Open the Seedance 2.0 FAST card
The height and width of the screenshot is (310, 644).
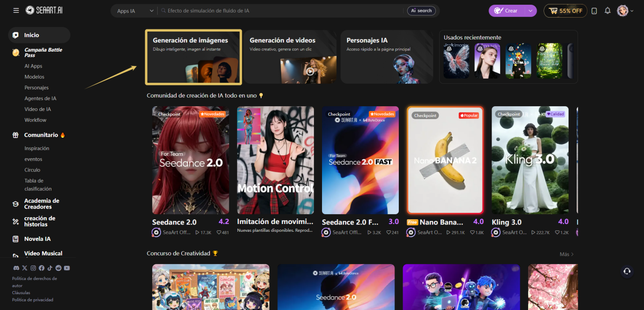(x=361, y=160)
